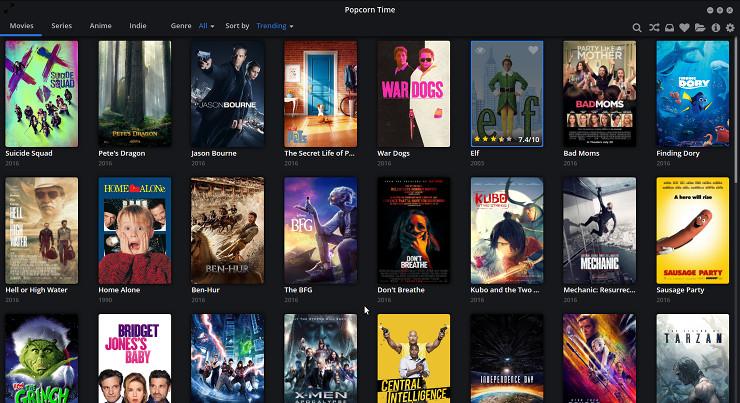Open the Ghostbusters poster in bottom row

(227, 359)
